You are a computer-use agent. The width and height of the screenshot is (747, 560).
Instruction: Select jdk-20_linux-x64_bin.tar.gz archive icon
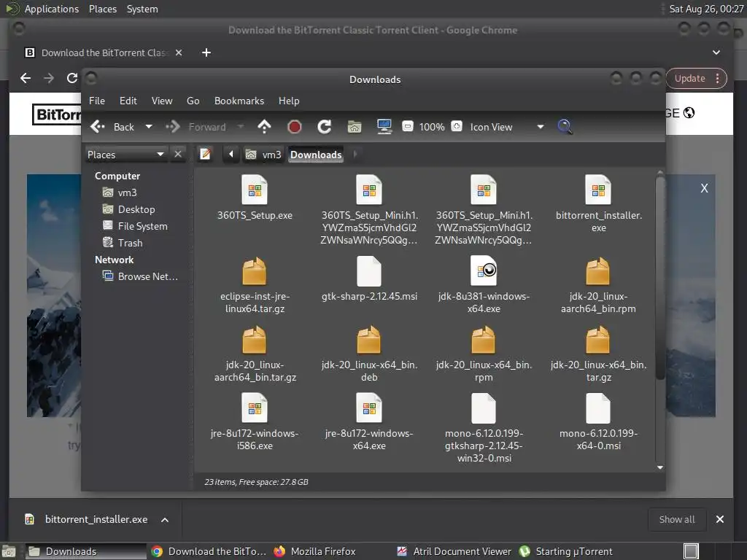pos(598,340)
